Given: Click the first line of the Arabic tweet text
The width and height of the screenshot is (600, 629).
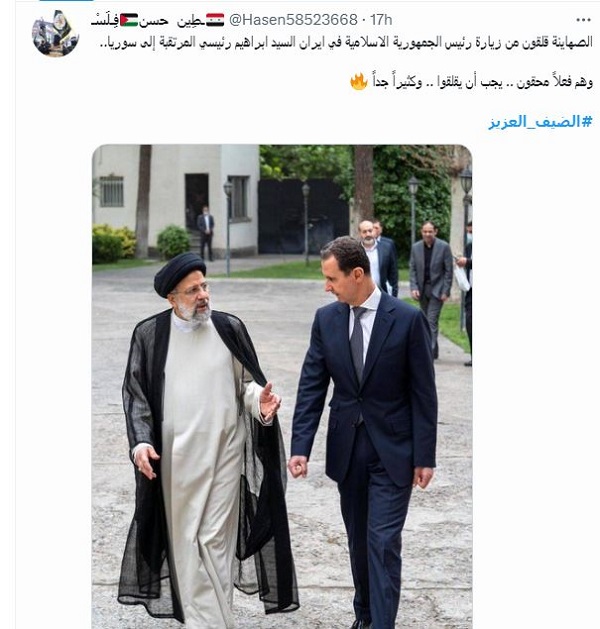Looking at the screenshot, I should [x=346, y=42].
